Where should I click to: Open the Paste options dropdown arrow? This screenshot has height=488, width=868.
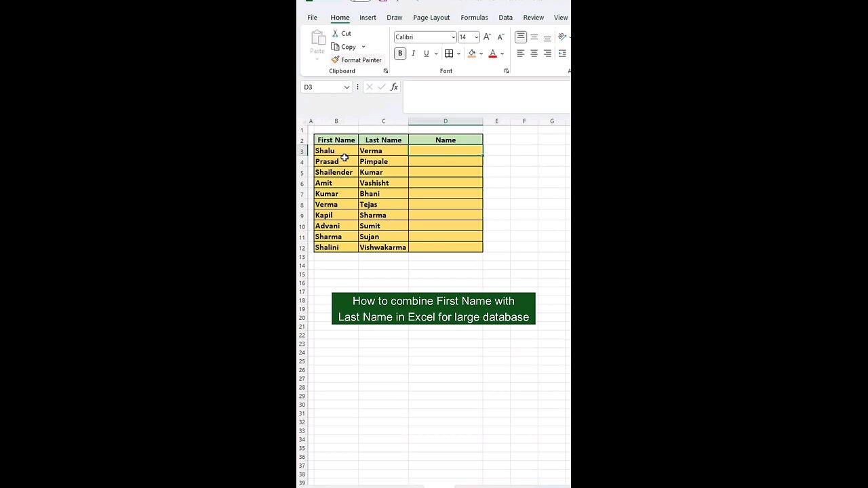(x=317, y=59)
